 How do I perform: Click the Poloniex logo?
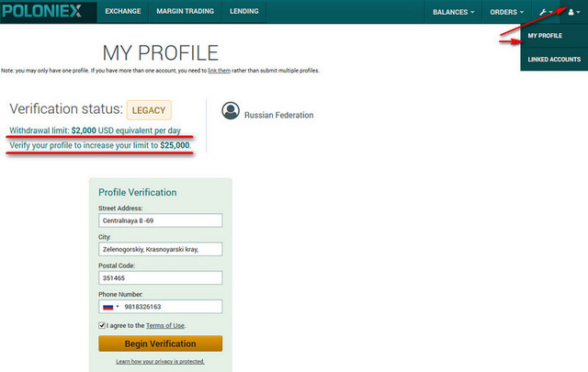point(41,11)
